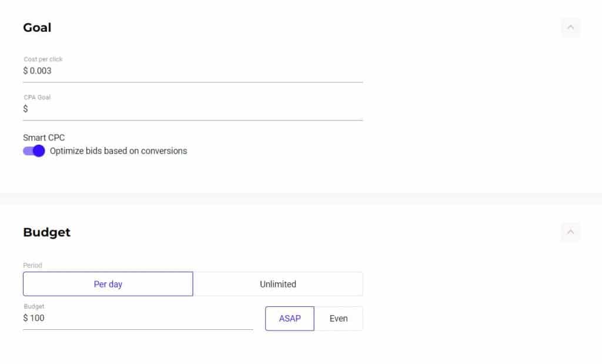This screenshot has width=602, height=364.
Task: Click the small Budget label above amount
Action: [x=34, y=306]
